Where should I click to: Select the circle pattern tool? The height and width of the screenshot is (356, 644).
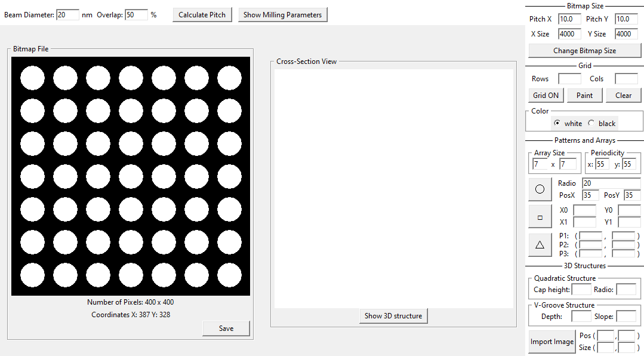coord(540,189)
